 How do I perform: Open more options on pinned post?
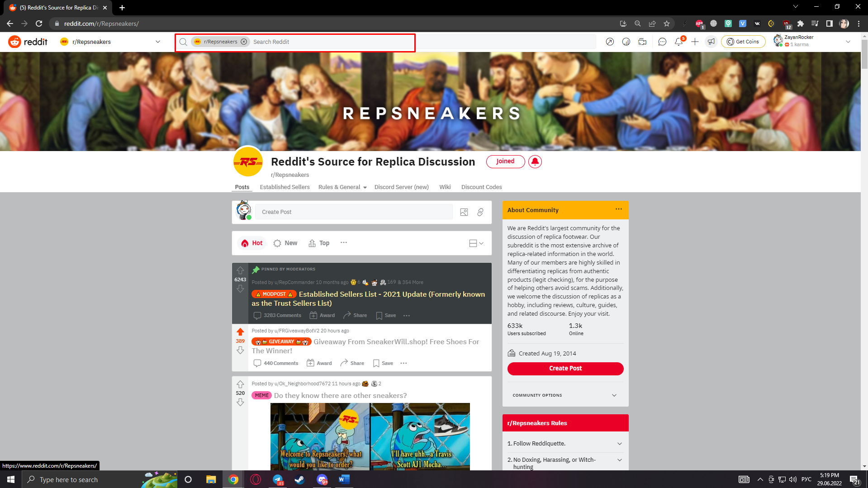tap(407, 316)
